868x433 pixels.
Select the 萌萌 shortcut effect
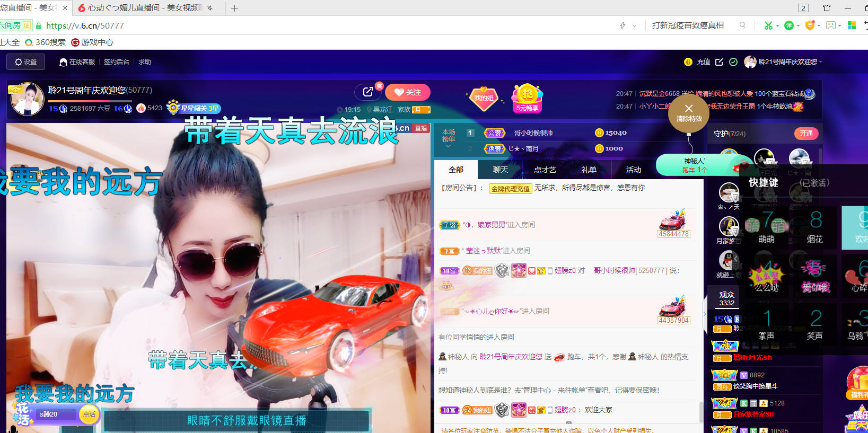click(766, 227)
